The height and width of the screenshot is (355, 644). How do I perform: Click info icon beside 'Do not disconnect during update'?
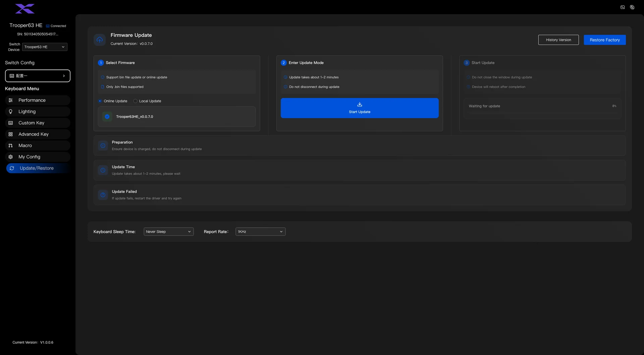click(x=285, y=87)
